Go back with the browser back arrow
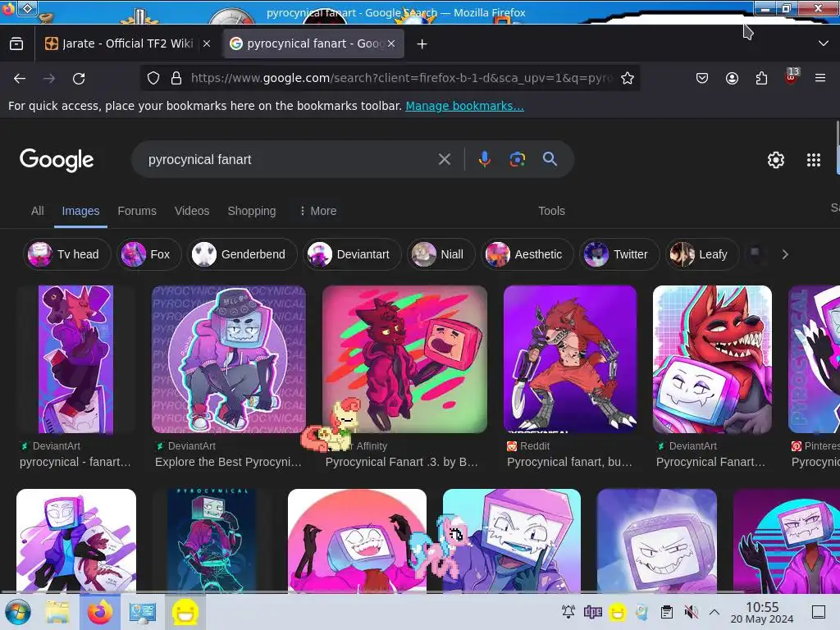This screenshot has width=840, height=630. pyautogui.click(x=20, y=79)
